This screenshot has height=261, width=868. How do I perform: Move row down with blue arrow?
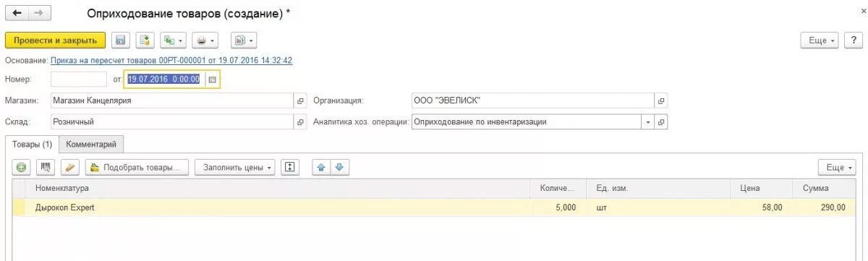point(340,167)
